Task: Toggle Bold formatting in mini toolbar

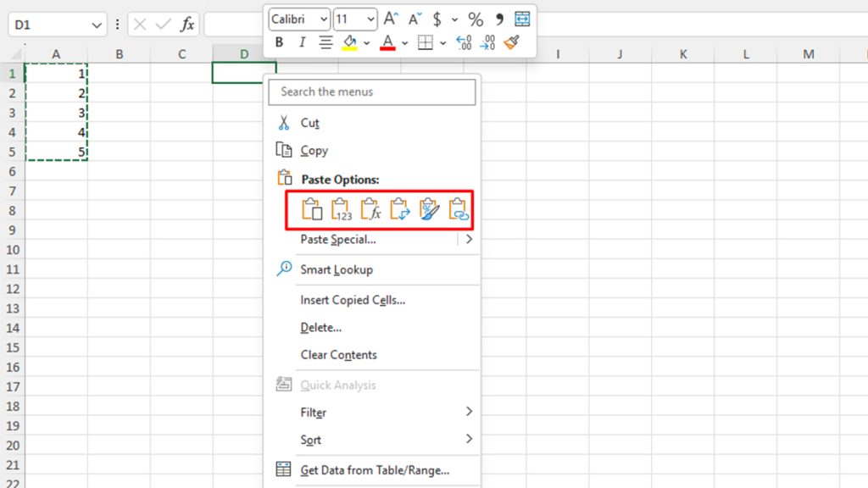Action: click(x=278, y=42)
